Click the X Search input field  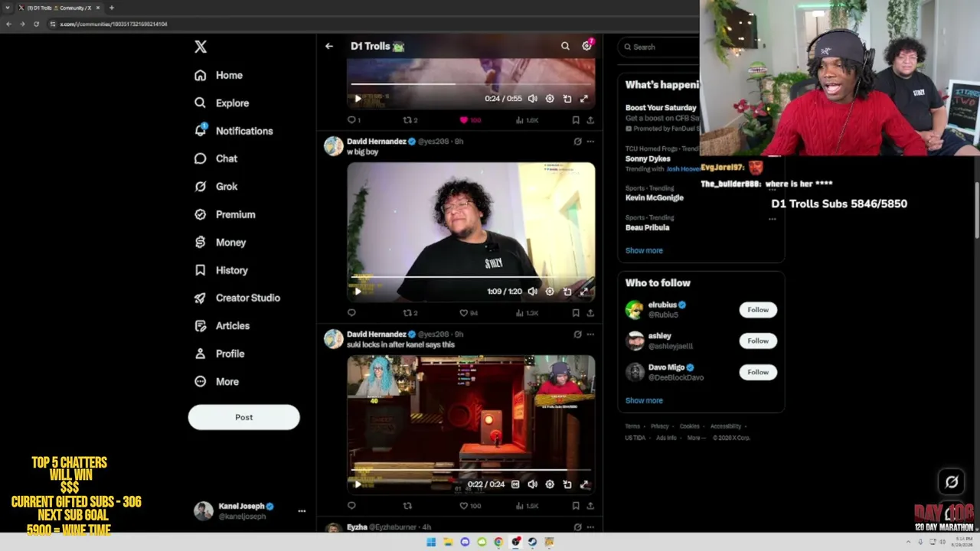coord(659,47)
